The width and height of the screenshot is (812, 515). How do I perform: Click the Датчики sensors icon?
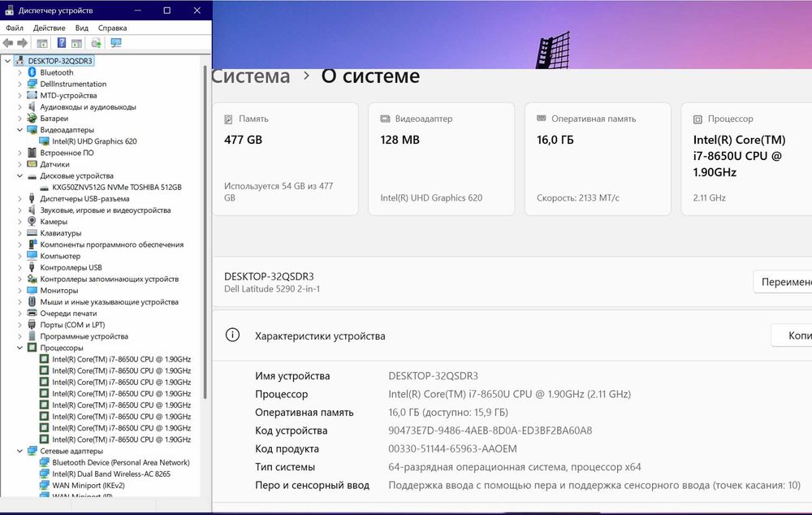coord(32,164)
